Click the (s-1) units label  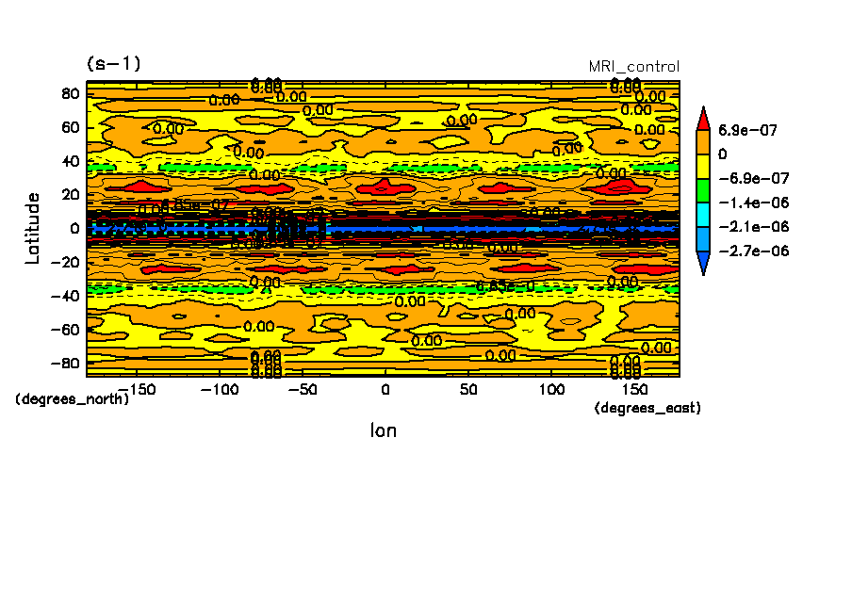113,64
